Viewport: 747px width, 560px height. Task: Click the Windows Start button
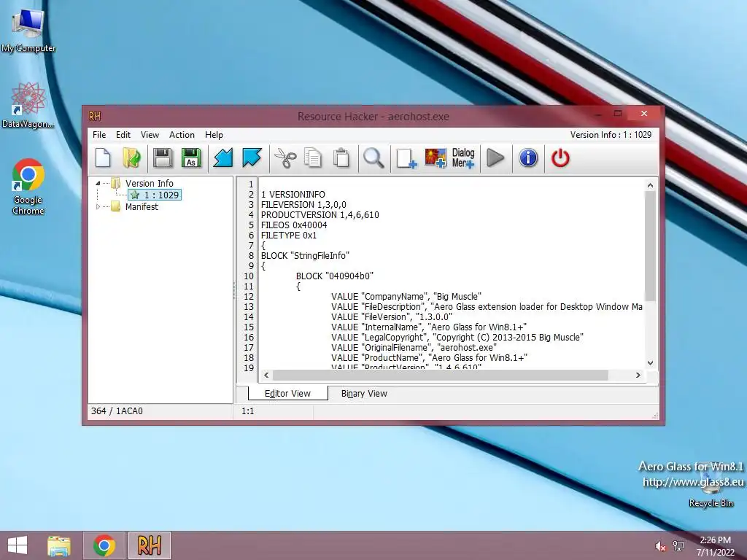point(18,545)
